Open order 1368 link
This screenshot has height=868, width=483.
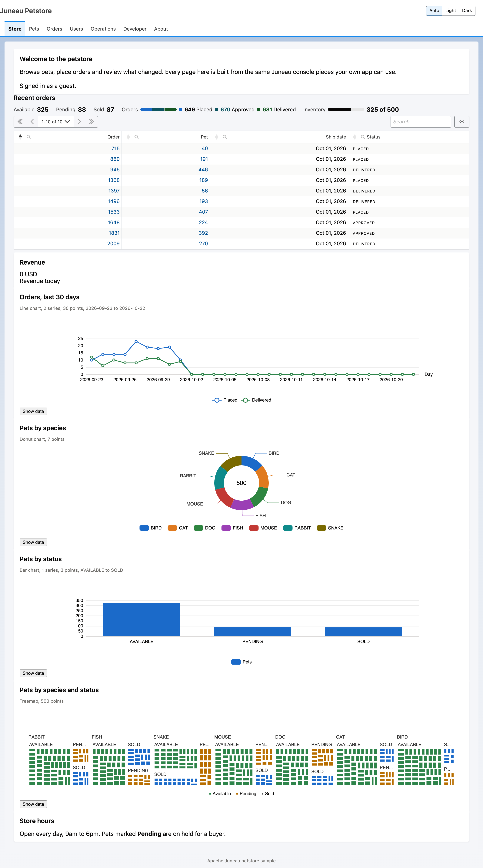pyautogui.click(x=114, y=180)
